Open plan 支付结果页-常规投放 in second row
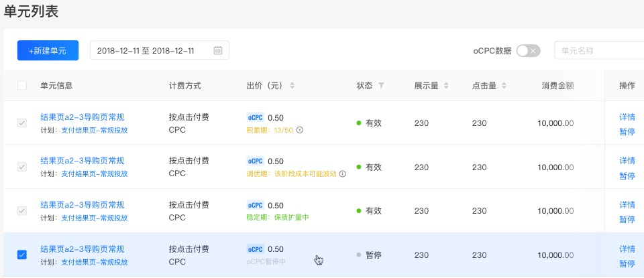The width and height of the screenshot is (644, 278). point(95,174)
